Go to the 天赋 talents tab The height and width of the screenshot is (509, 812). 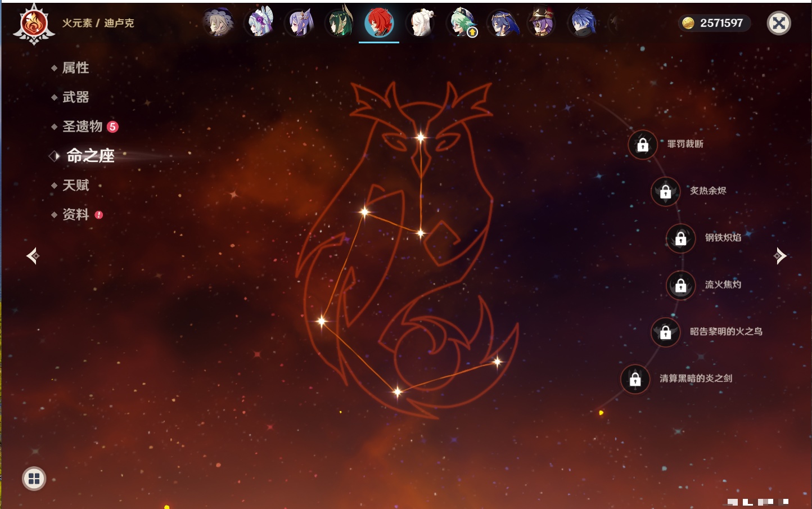click(75, 185)
